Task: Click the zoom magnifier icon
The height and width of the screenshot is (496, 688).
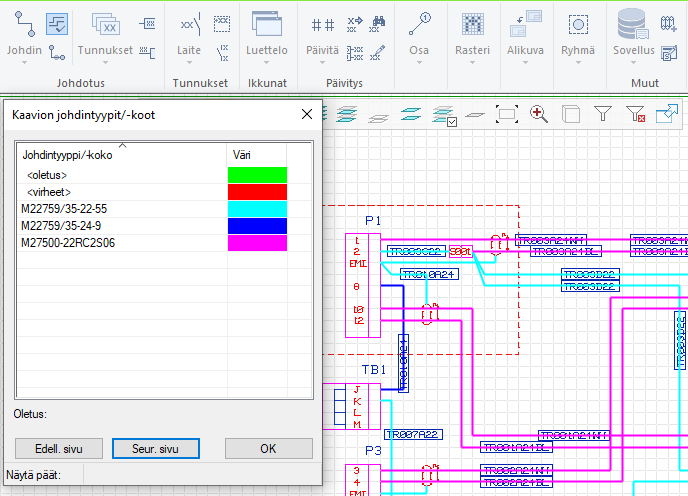Action: click(x=539, y=115)
